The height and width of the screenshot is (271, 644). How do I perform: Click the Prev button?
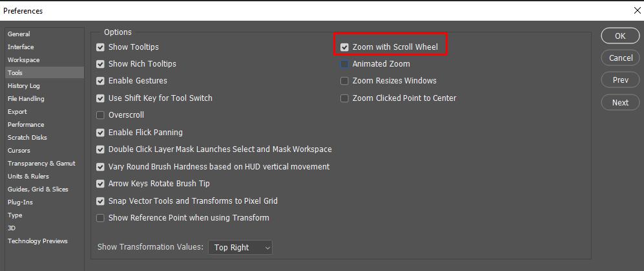coord(620,80)
